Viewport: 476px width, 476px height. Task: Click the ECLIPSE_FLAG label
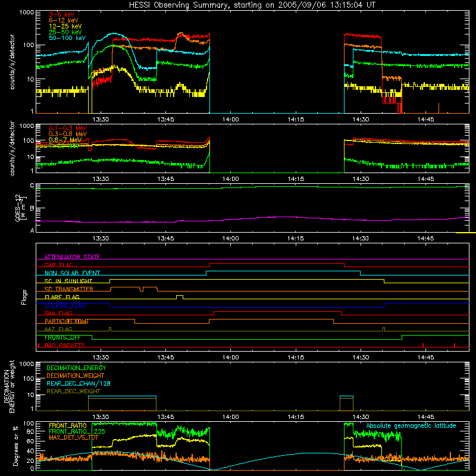pos(65,305)
